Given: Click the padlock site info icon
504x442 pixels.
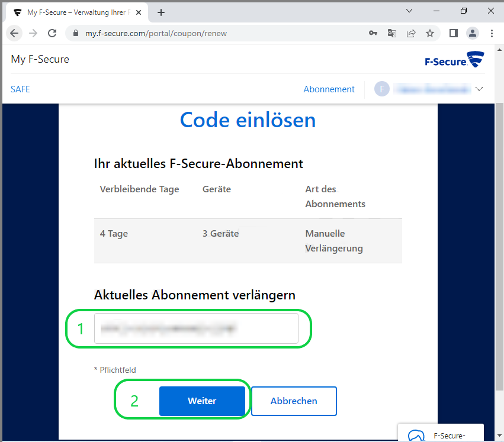Looking at the screenshot, I should click(x=76, y=33).
